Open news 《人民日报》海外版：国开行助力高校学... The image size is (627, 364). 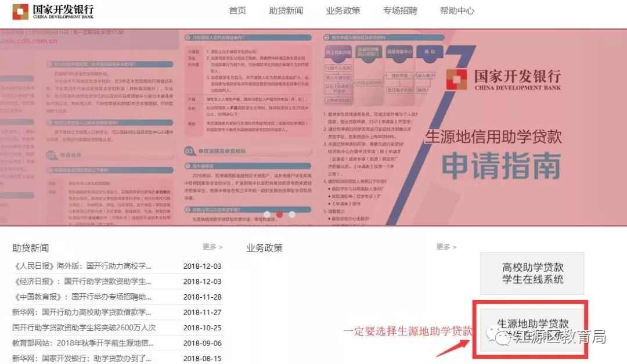point(82,266)
